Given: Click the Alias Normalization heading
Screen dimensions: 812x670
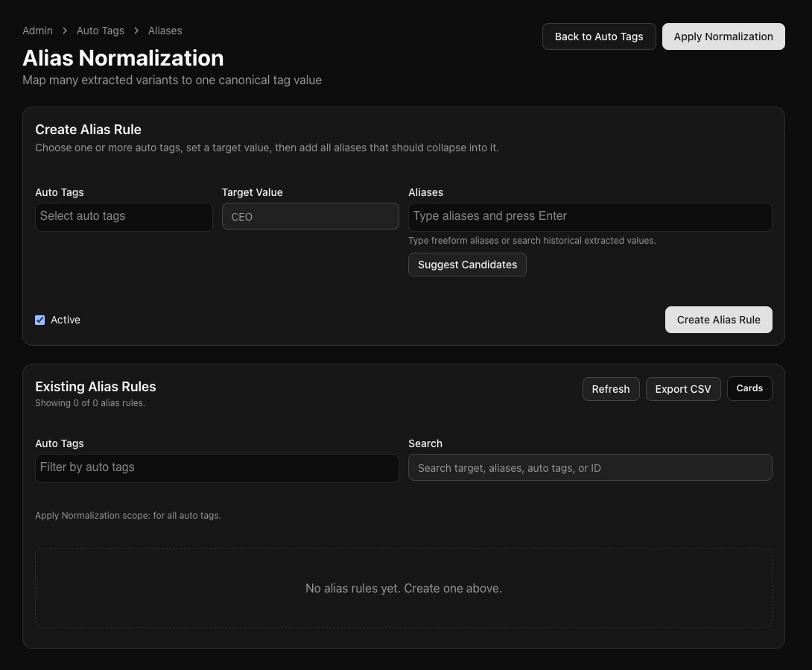Looking at the screenshot, I should click(123, 58).
